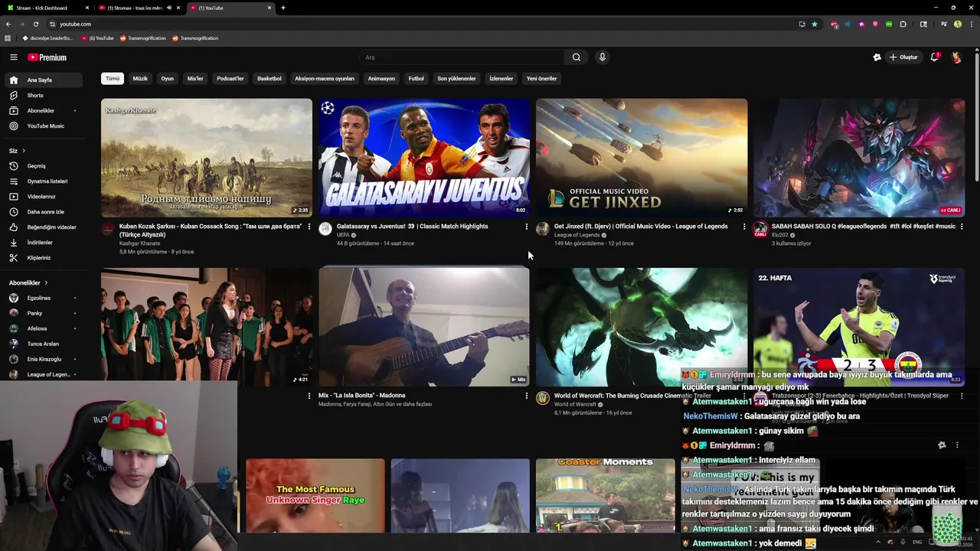Open Kashgar Khanate channel link
The height and width of the screenshot is (551, 980).
pos(139,243)
